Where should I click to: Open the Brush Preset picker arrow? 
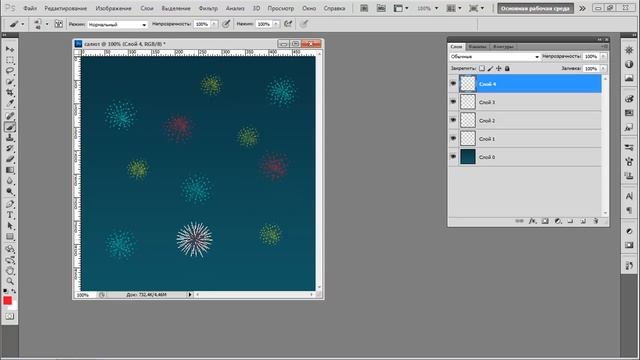click(x=47, y=24)
